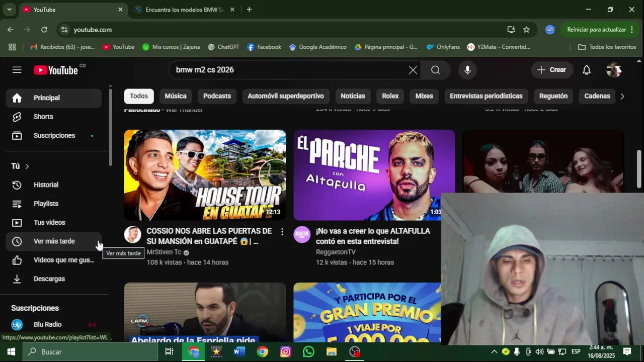Click MrStiven Tc channel name
This screenshot has height=362, width=644.
point(164,252)
